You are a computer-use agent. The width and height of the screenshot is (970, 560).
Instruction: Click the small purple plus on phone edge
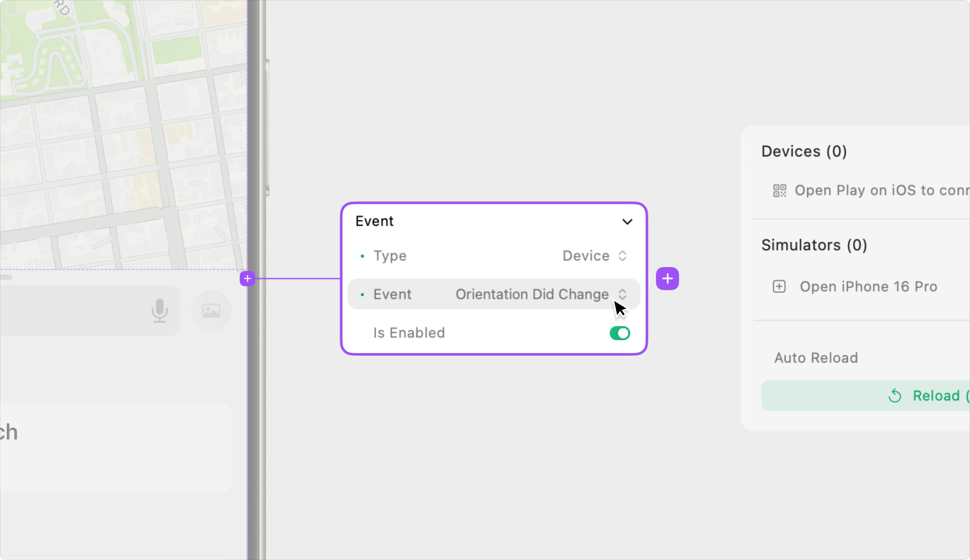247,278
